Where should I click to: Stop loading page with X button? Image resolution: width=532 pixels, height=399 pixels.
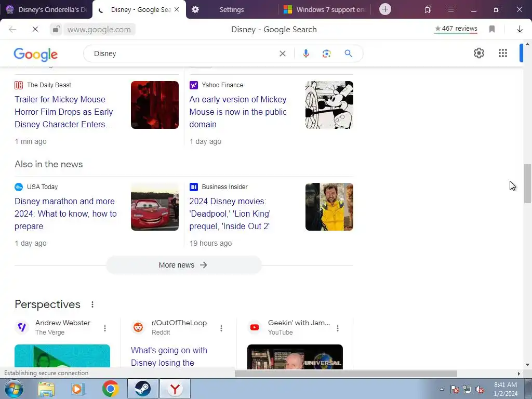(x=35, y=30)
